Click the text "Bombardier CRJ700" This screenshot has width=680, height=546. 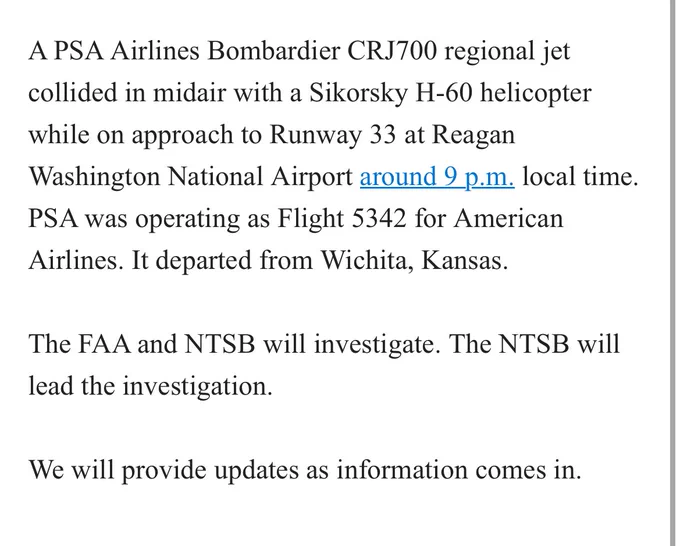322,51
